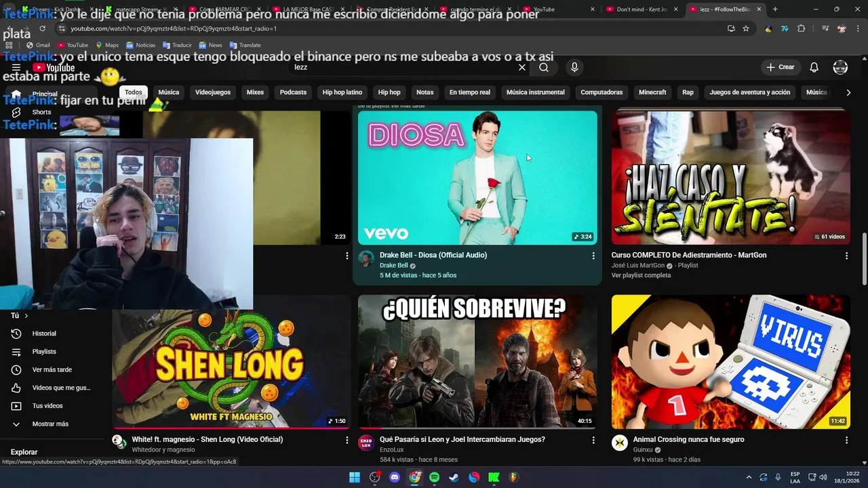868x488 pixels.
Task: Open Guinxu channel link
Action: (x=643, y=450)
